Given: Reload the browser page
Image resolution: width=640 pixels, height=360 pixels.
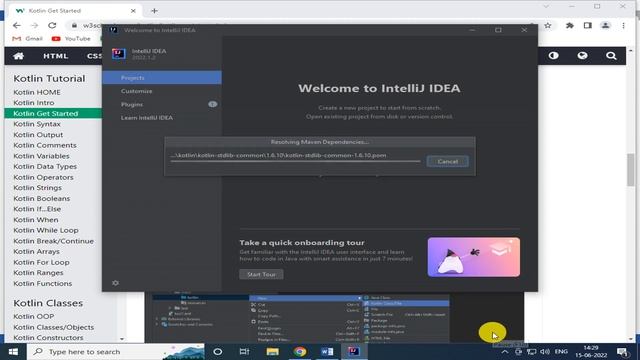Looking at the screenshot, I should pos(52,25).
